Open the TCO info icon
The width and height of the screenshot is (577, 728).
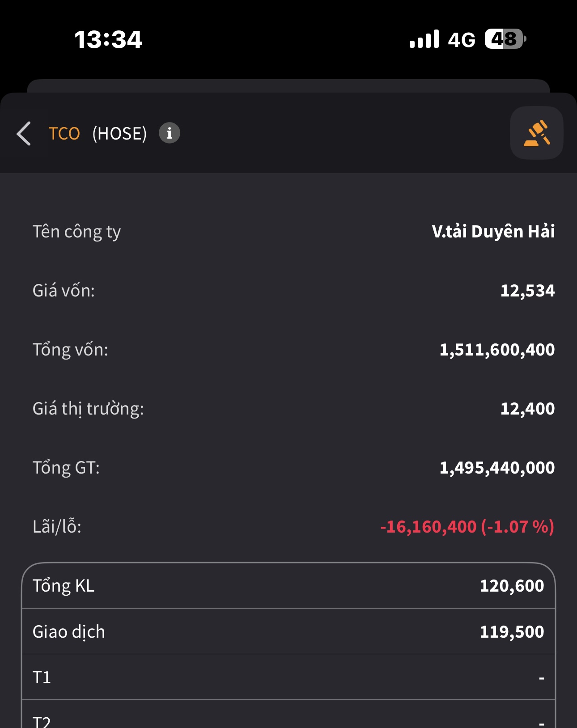pyautogui.click(x=170, y=133)
